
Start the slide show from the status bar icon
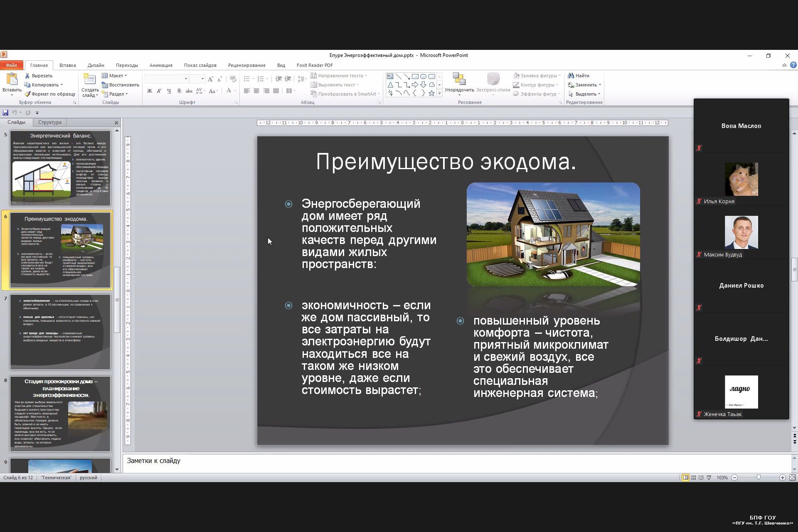click(x=709, y=478)
